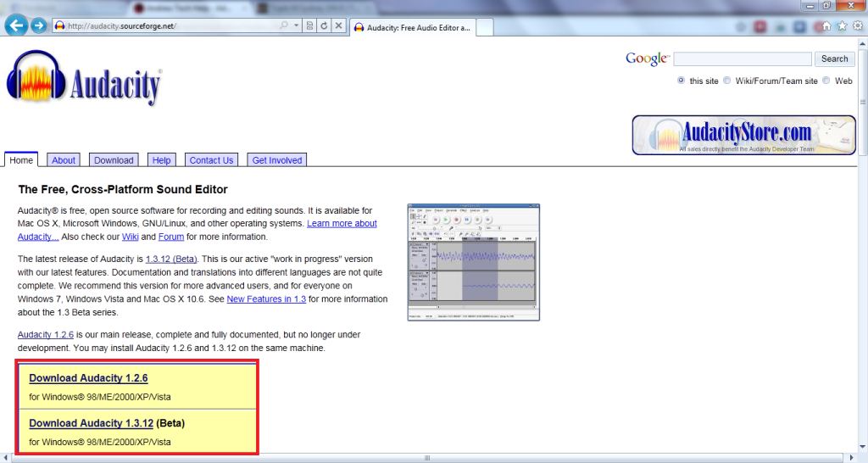
Task: Click the Audacity screenshot thumbnail
Action: (474, 262)
